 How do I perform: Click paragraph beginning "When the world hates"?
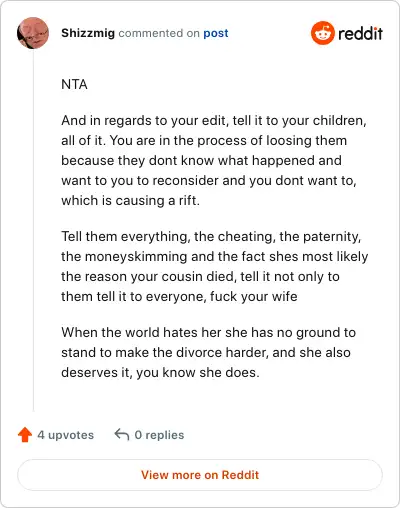tap(208, 352)
